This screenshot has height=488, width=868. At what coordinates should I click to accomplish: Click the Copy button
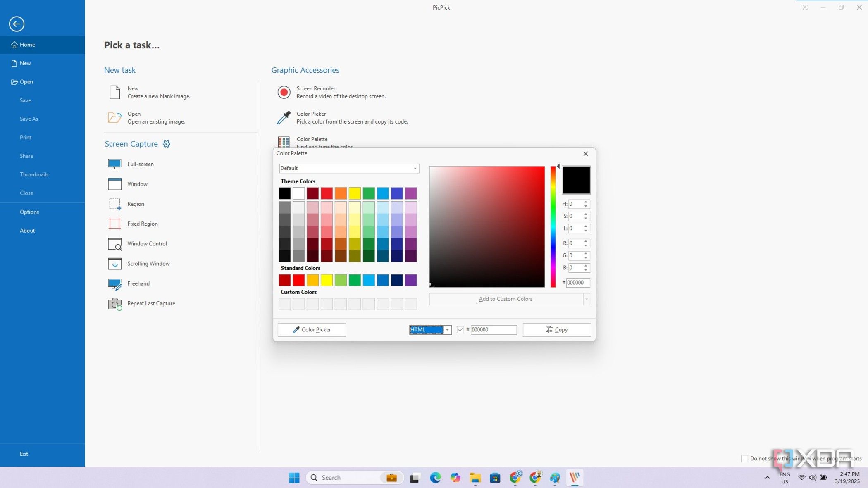[557, 330]
